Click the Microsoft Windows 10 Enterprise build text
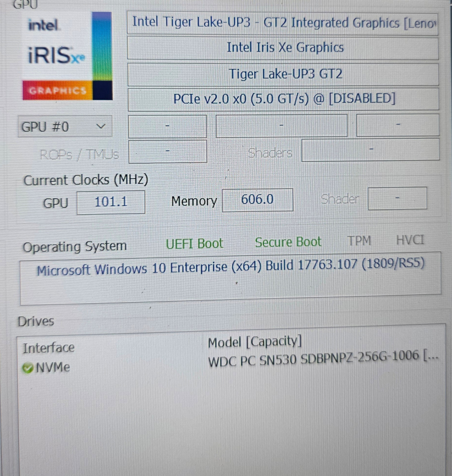 tap(231, 267)
